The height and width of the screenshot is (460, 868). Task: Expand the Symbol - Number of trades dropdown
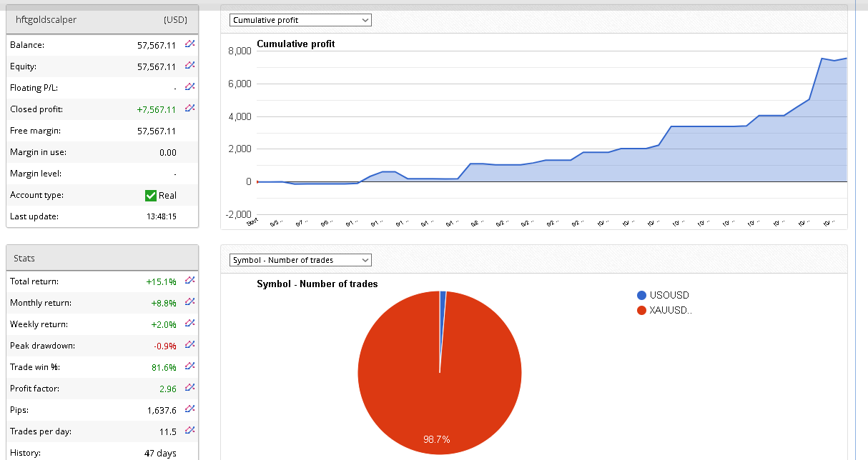tap(300, 260)
